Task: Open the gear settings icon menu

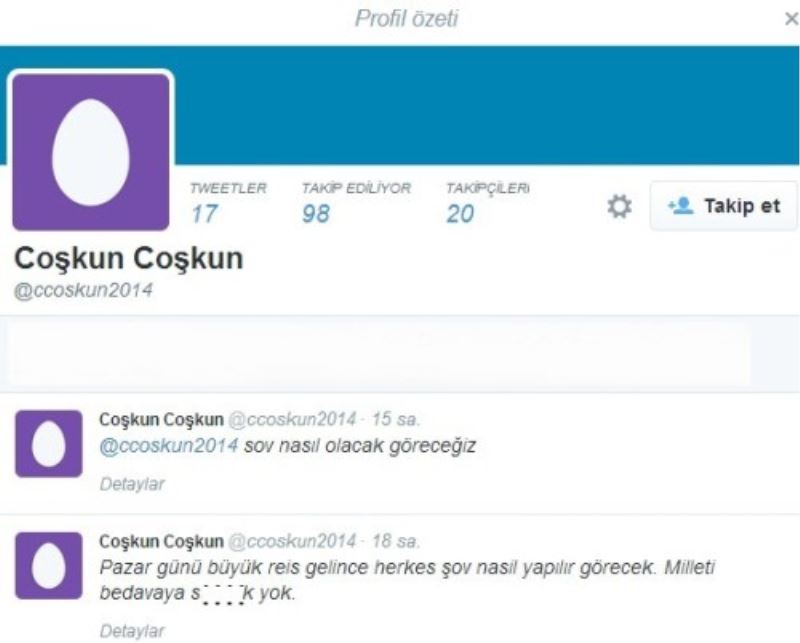Action: [619, 207]
